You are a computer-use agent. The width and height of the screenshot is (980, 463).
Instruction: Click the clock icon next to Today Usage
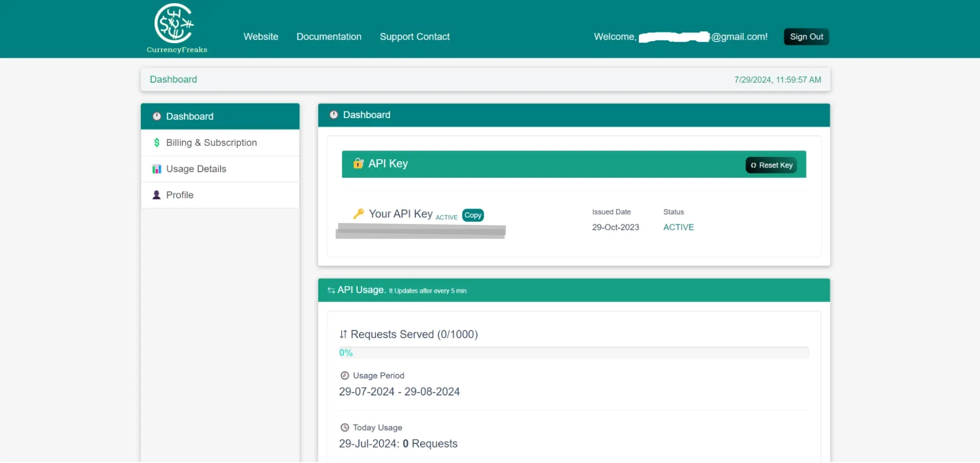point(344,427)
